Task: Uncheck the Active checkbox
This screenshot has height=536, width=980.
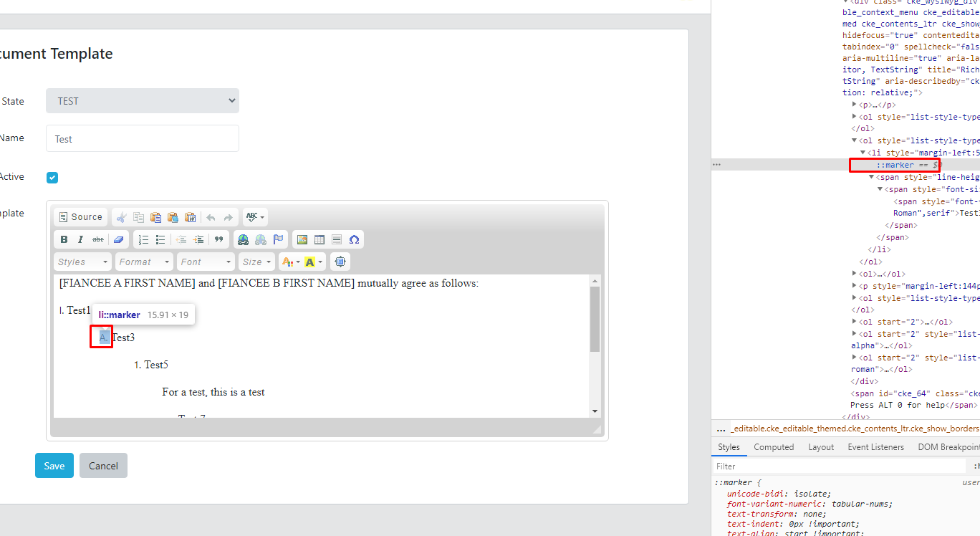Action: [x=52, y=177]
